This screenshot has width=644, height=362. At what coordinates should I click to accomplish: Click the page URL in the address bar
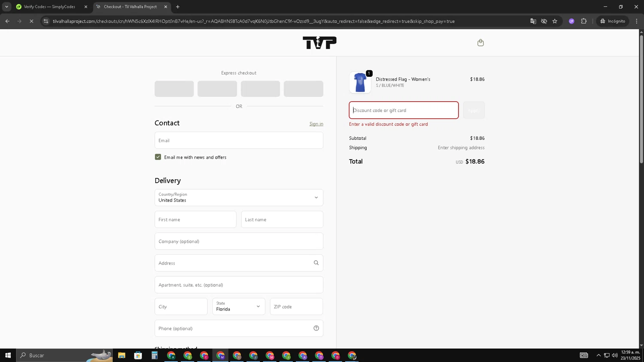tap(253, 21)
